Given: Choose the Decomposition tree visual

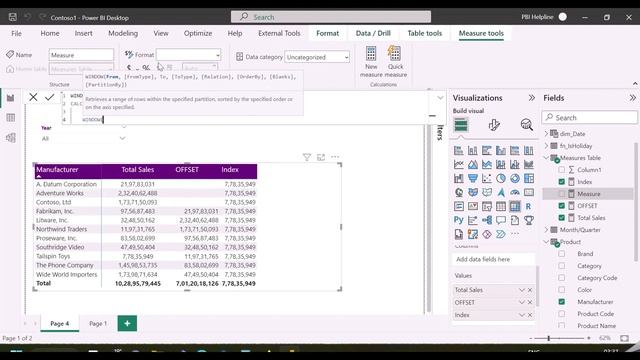Looking at the screenshot, I should click(487, 220).
